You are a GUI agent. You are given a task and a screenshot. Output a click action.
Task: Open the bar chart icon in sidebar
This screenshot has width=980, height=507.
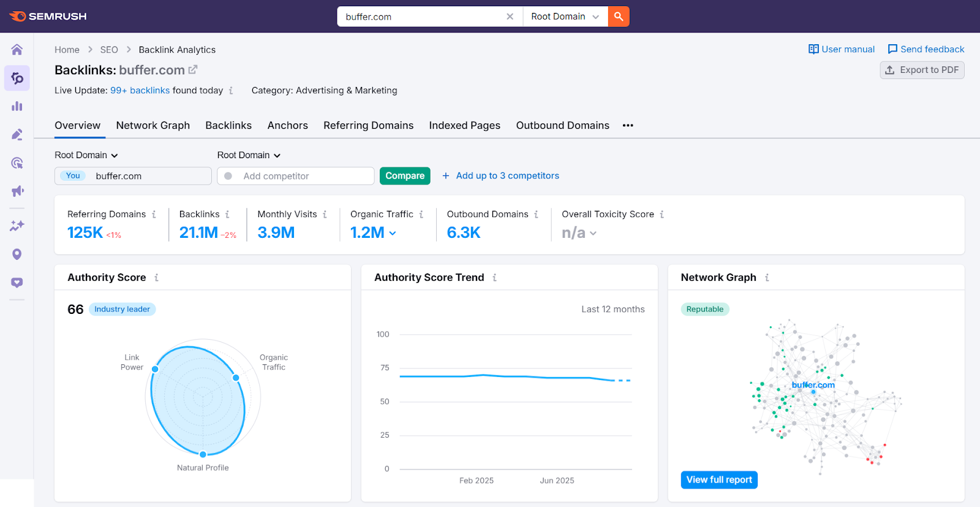[x=17, y=106]
